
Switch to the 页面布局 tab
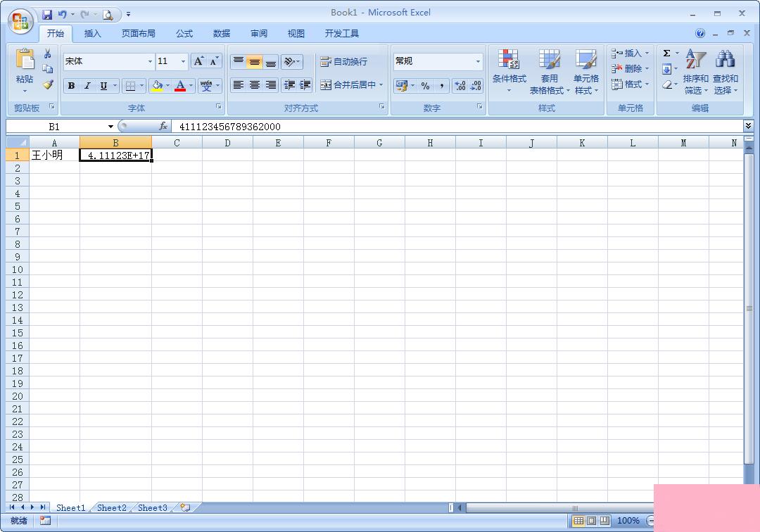(138, 34)
